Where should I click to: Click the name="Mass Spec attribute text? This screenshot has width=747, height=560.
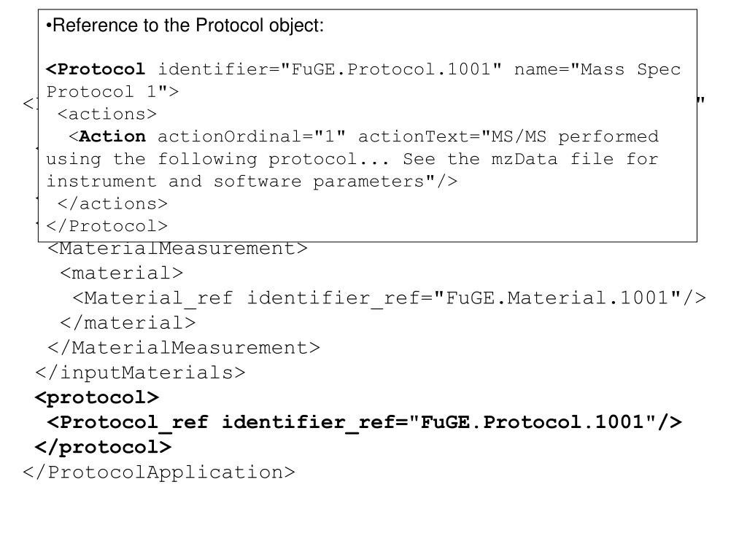597,69
